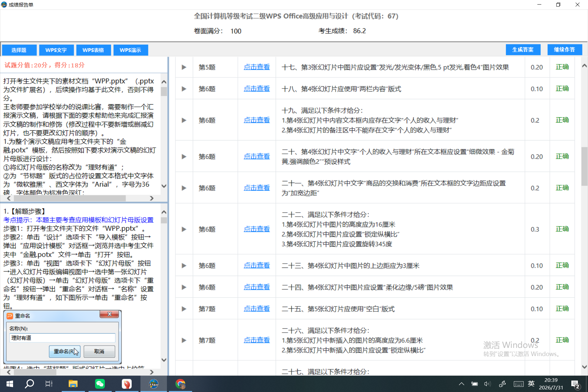Open 点击查看 link for item 二十一
The width and height of the screenshot is (588, 392).
(257, 188)
